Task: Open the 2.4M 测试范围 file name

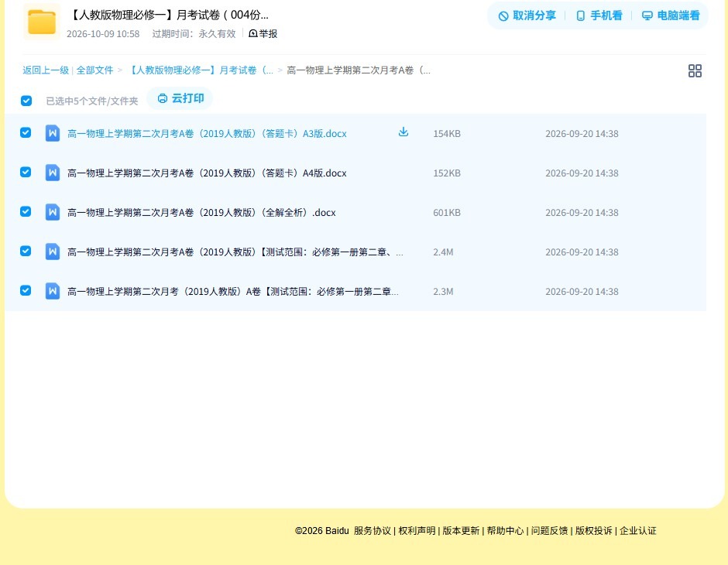Action: click(235, 252)
